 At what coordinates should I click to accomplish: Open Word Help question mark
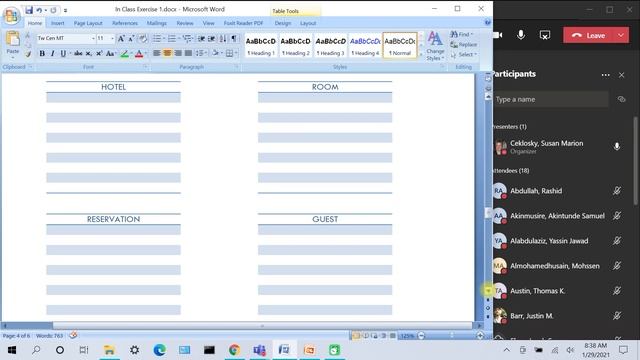(x=487, y=23)
